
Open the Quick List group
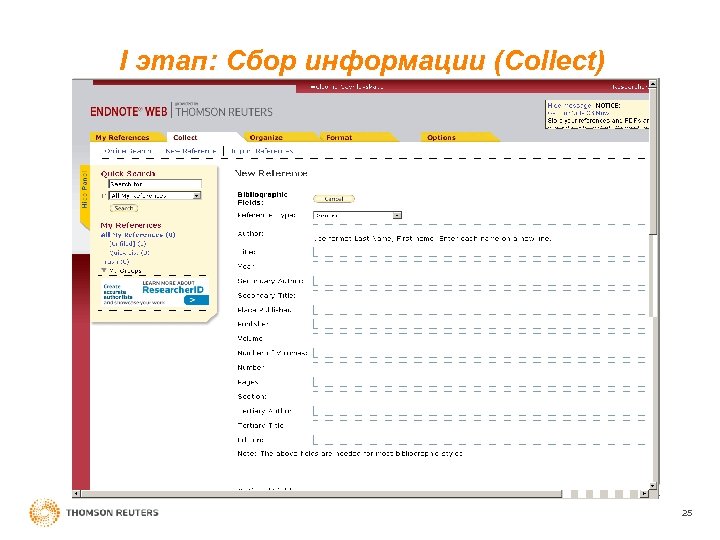pos(129,253)
